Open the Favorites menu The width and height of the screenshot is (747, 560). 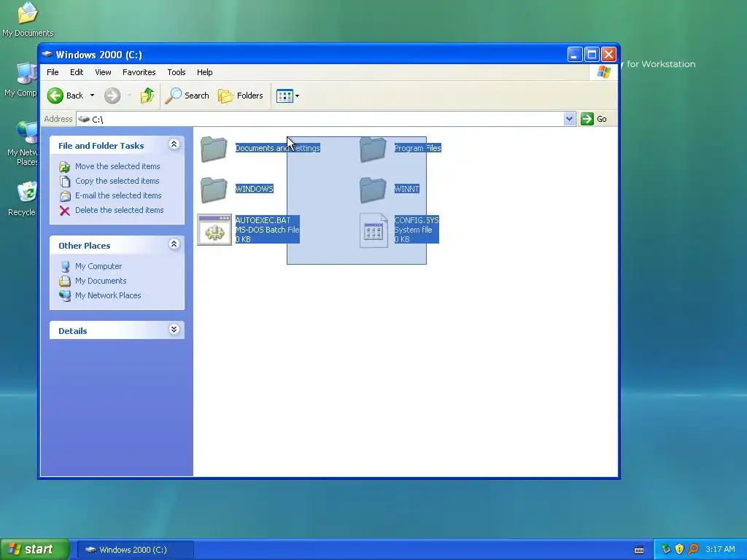click(x=139, y=72)
